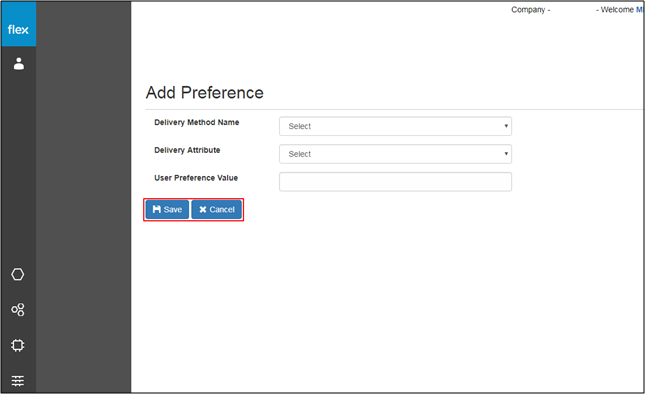Open the Delivery Method Name dropdown
Viewport: 645px width, 394px height.
pos(395,126)
